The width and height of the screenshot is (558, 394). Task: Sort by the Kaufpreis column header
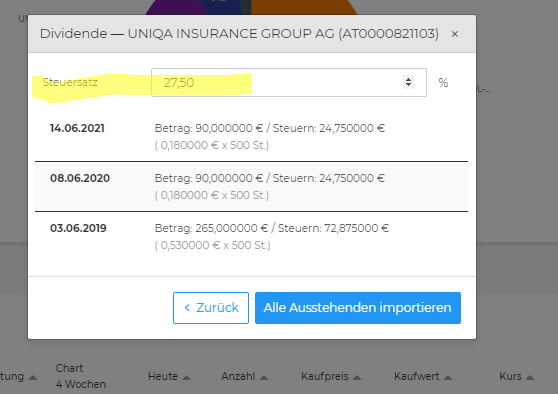tap(331, 376)
